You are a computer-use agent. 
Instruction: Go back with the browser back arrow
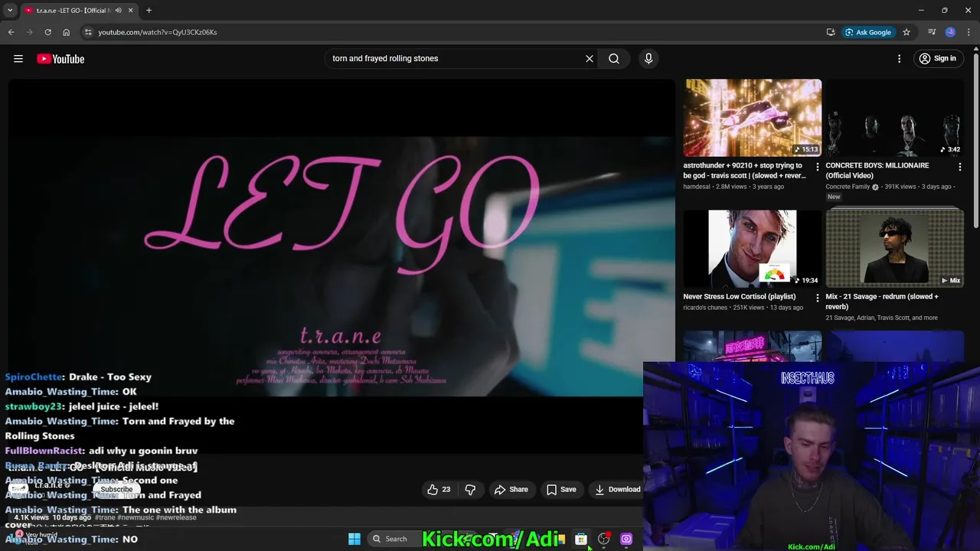point(11,32)
